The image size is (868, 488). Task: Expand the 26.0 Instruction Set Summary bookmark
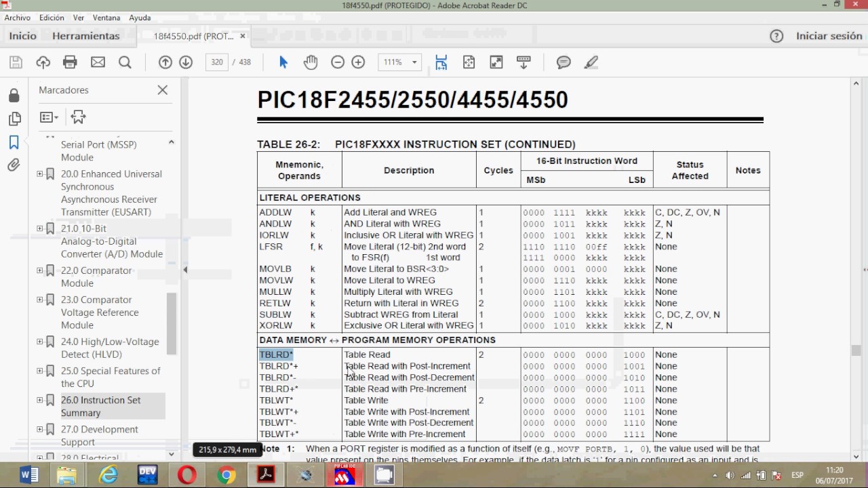tap(40, 401)
